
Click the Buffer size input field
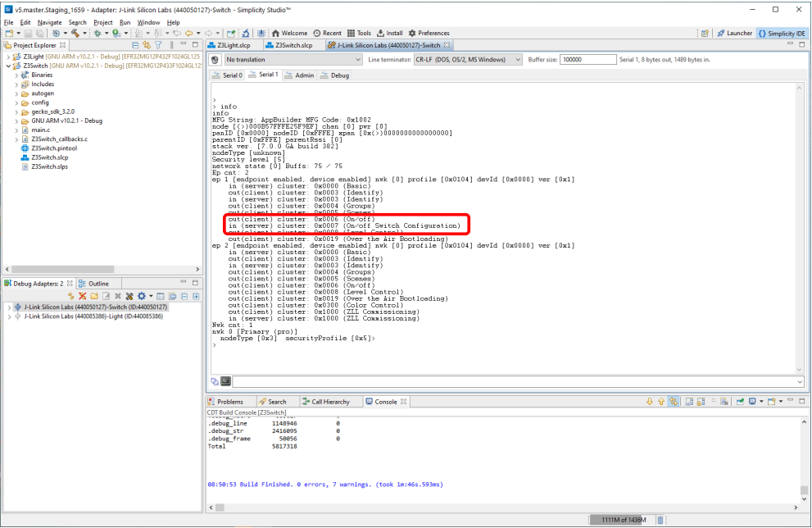(585, 60)
